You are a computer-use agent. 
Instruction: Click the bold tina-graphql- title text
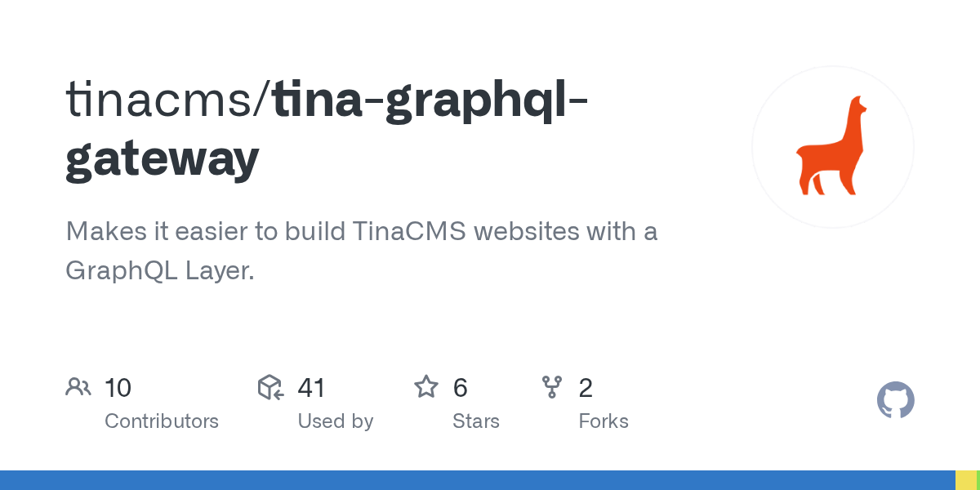click(430, 100)
